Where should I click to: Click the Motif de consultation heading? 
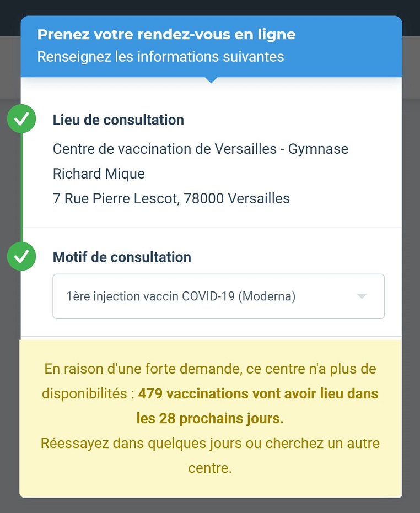pyautogui.click(x=122, y=257)
